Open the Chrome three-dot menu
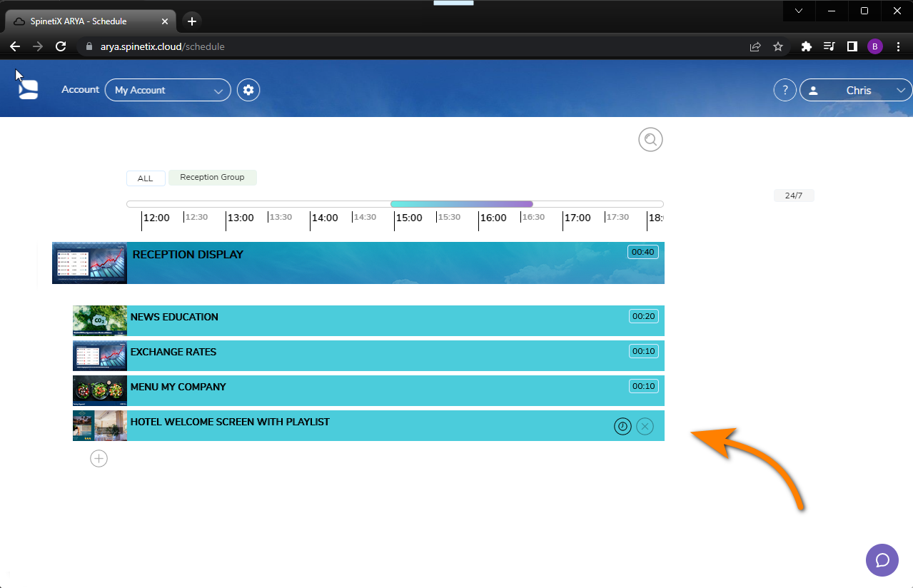Screen dimensions: 913x588 [x=898, y=46]
